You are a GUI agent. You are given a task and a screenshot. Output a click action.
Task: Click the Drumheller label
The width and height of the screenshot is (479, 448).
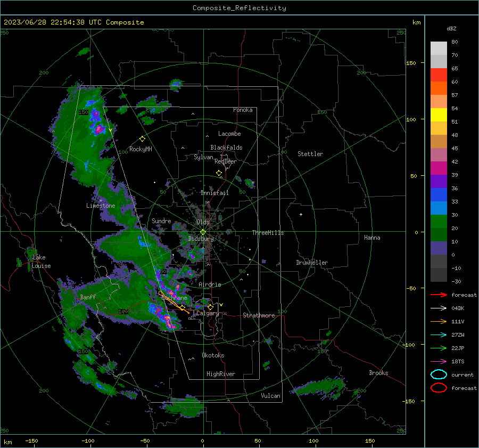312,263
